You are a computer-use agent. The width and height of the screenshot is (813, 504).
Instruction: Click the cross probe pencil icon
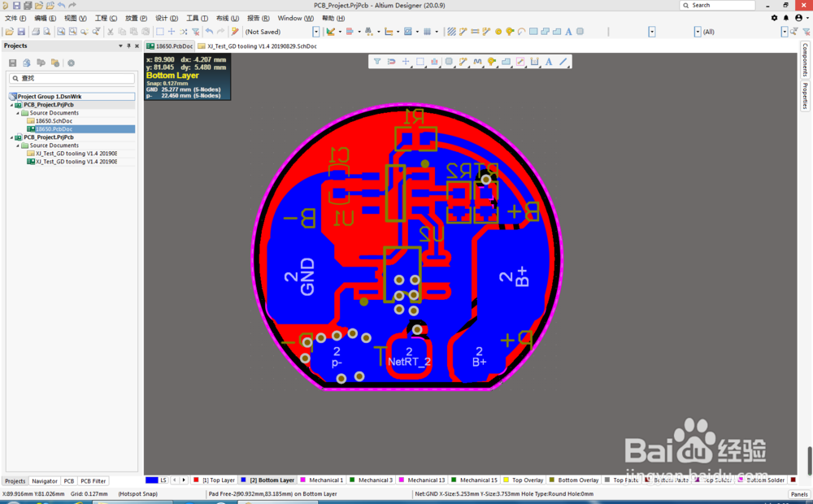tap(235, 32)
